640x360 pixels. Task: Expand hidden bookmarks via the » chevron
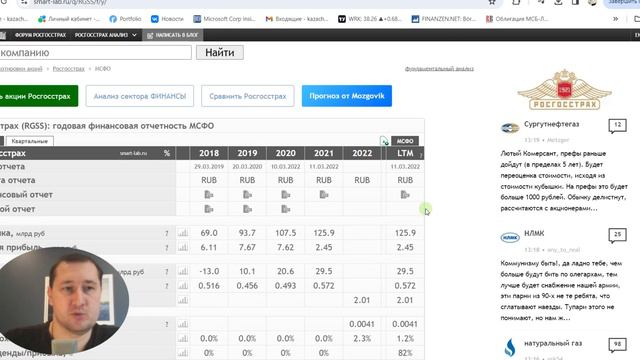[x=616, y=19]
